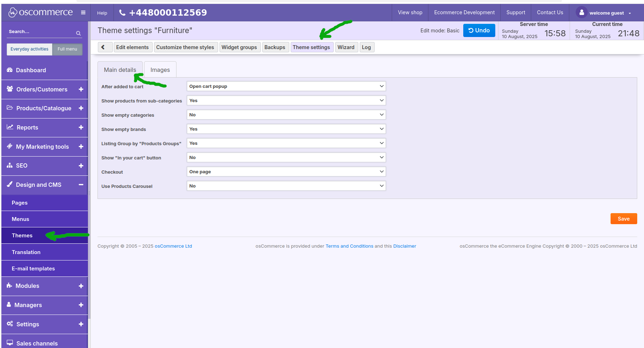Image resolution: width=644 pixels, height=348 pixels.
Task: Select the Main details tab
Action: point(120,70)
